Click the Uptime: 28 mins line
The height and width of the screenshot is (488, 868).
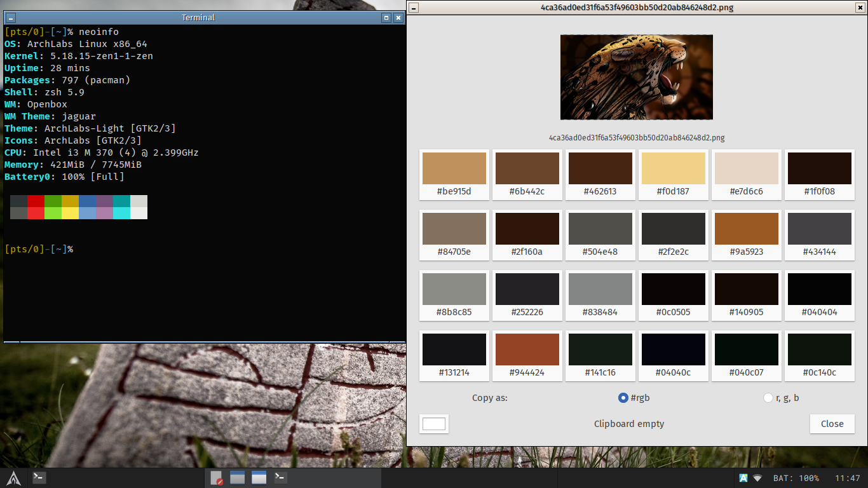47,68
